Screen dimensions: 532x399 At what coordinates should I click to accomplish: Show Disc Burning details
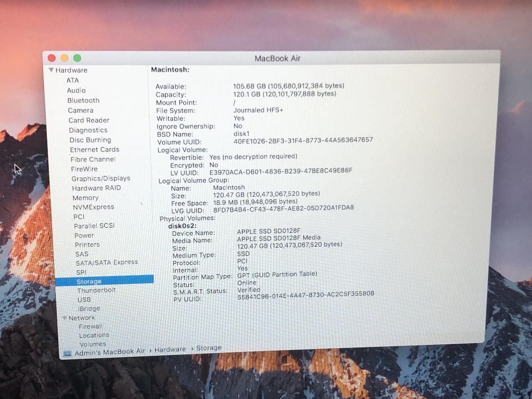[90, 140]
